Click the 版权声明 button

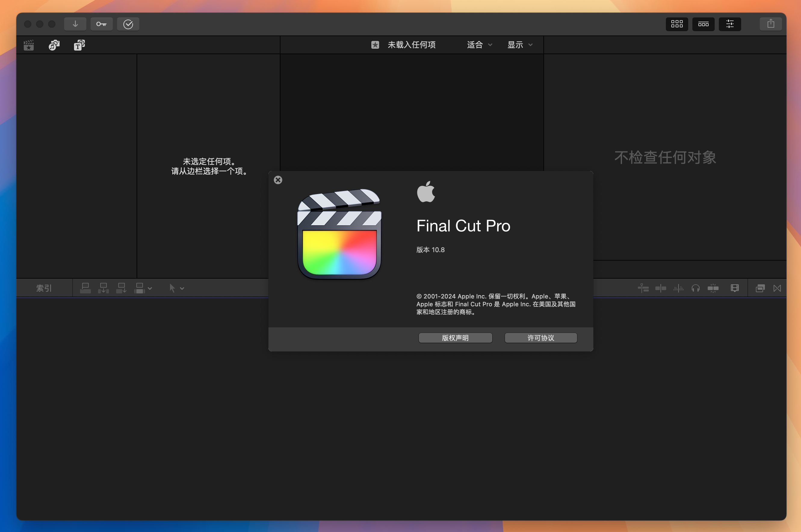[x=455, y=338]
